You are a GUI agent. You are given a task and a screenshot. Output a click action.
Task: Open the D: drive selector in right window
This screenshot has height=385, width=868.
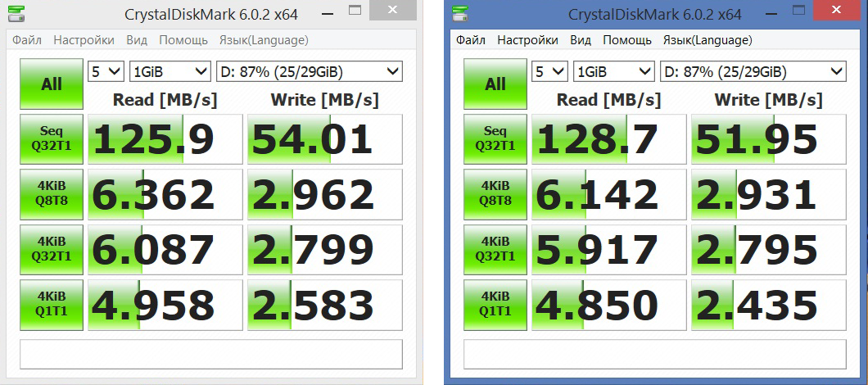click(753, 72)
